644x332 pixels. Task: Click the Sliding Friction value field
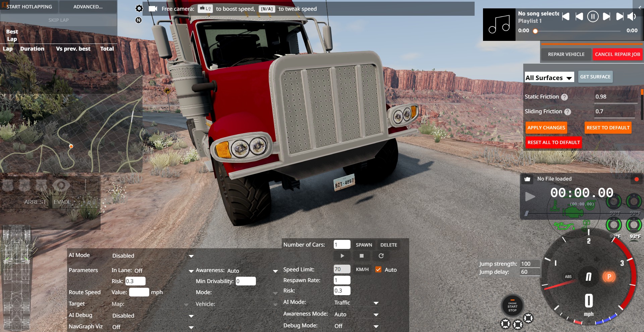point(614,112)
